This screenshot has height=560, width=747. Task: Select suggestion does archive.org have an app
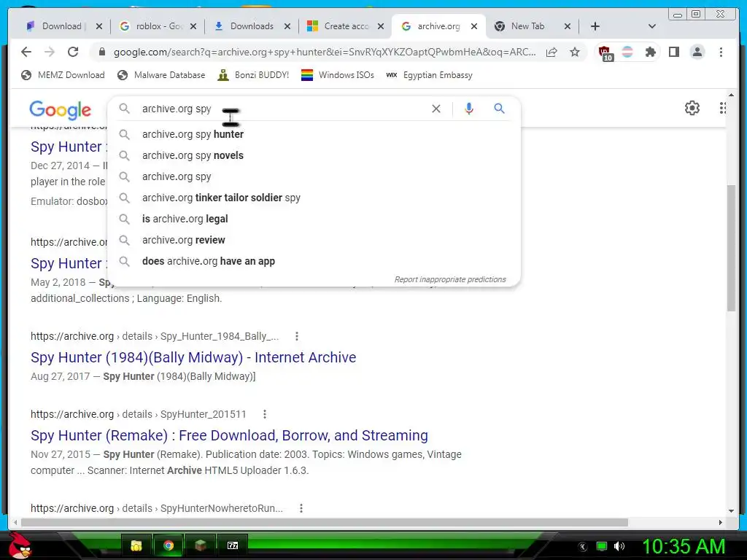pyautogui.click(x=314, y=262)
